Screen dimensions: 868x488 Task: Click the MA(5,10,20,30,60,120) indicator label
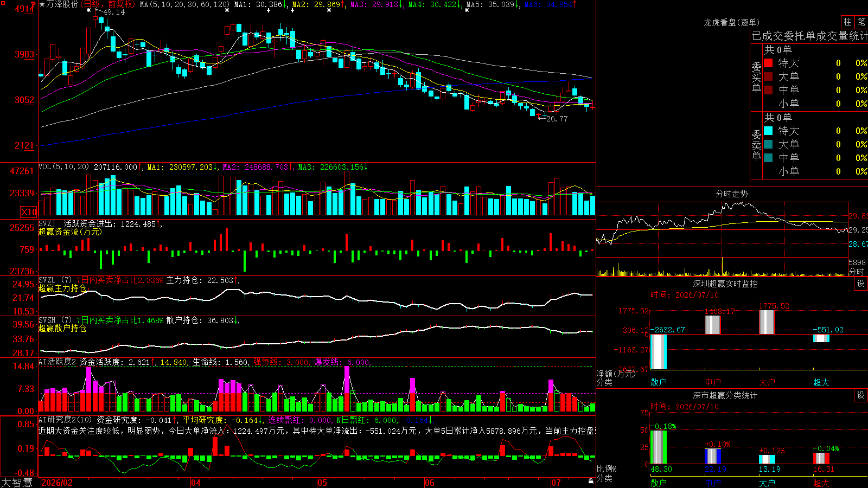tap(184, 4)
